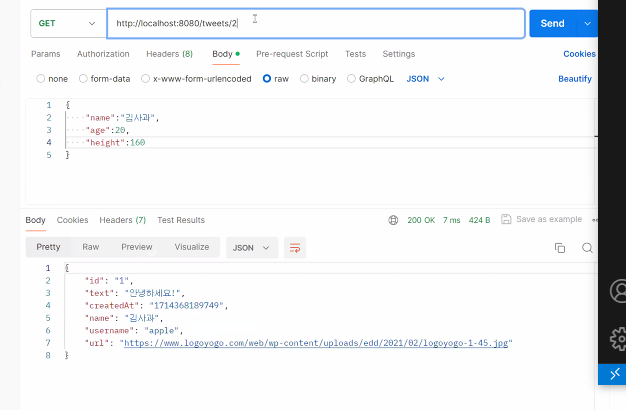The height and width of the screenshot is (410, 626).
Task: Toggle word wrap in response viewer
Action: coord(295,248)
